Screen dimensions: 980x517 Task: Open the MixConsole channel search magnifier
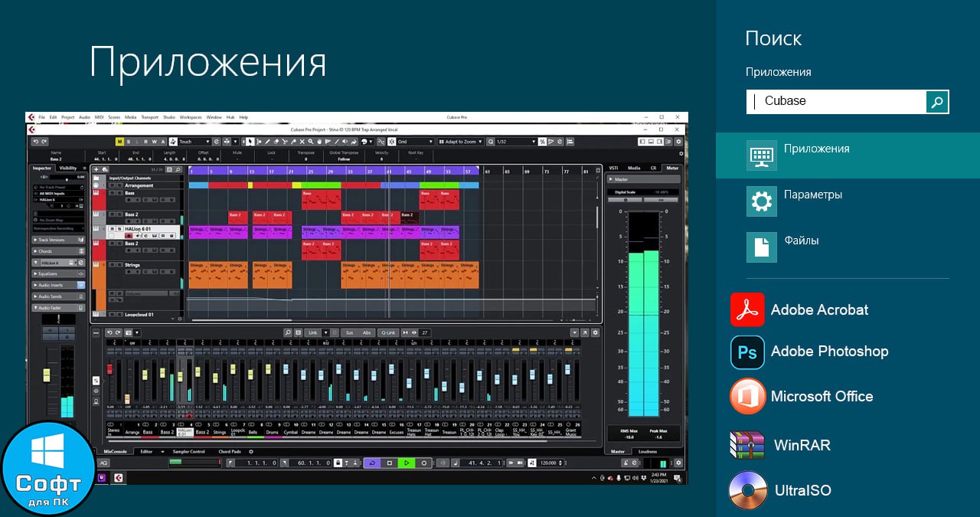(288, 333)
